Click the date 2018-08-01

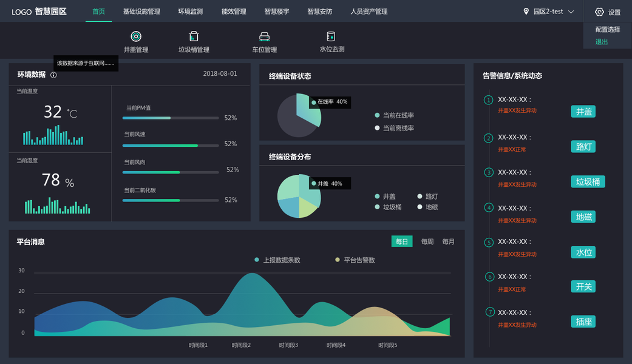[x=220, y=73]
